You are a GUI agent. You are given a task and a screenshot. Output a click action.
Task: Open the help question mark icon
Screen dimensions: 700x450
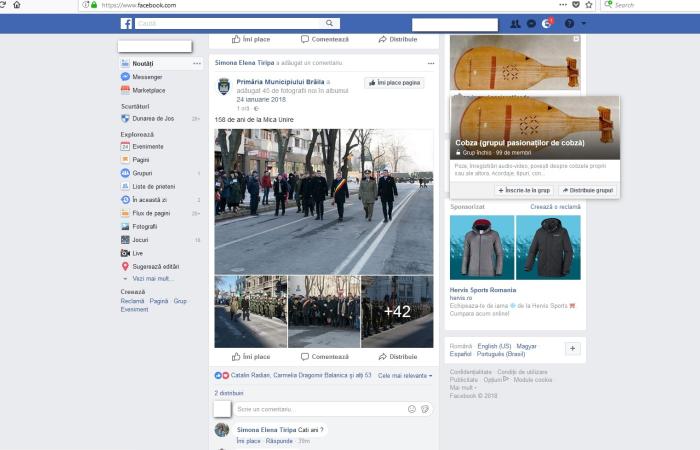[x=569, y=23]
